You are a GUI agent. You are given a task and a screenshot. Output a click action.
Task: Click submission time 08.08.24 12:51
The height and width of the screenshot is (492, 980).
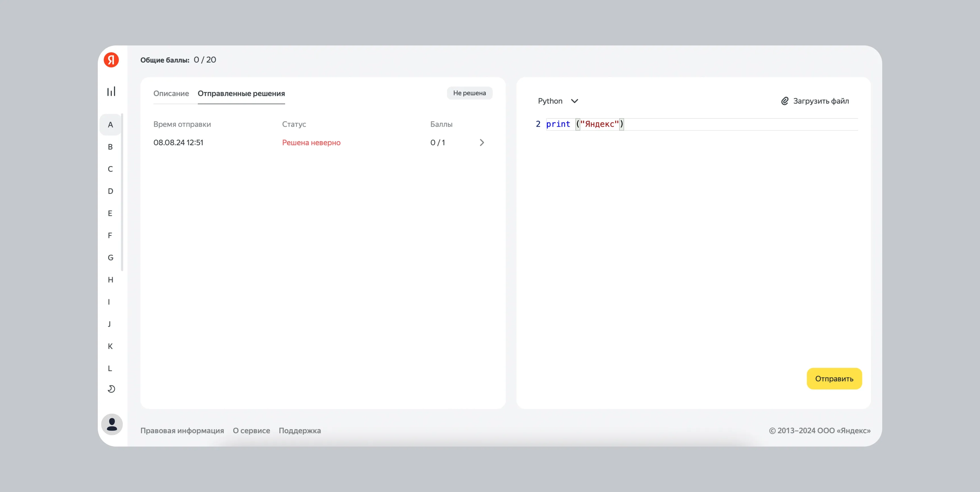pyautogui.click(x=178, y=143)
